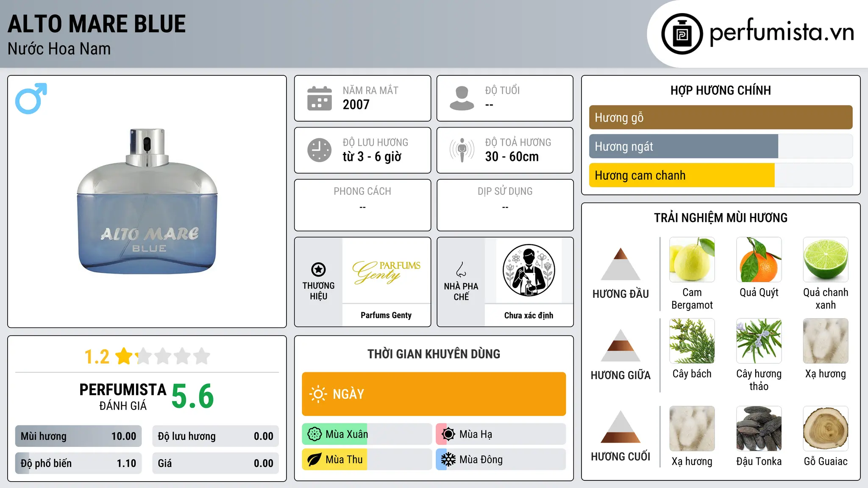Click the perfumista.vn perfume bottle logo icon
868x488 pixels.
click(x=682, y=34)
